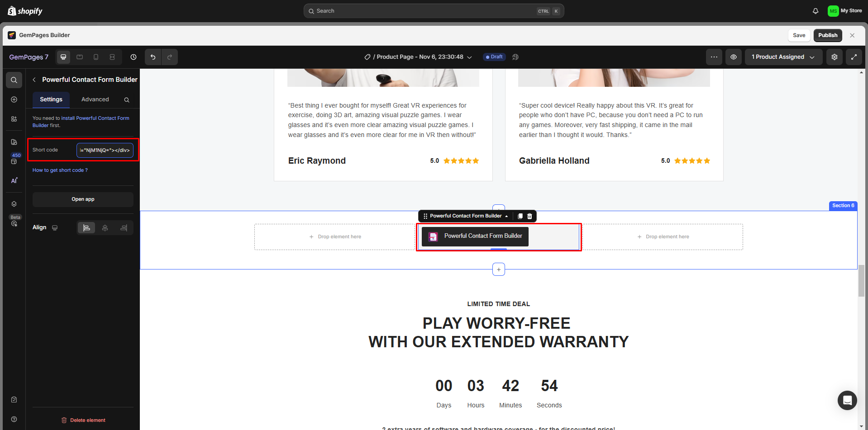Switch to tablet device view
The width and height of the screenshot is (868, 430).
click(80, 57)
